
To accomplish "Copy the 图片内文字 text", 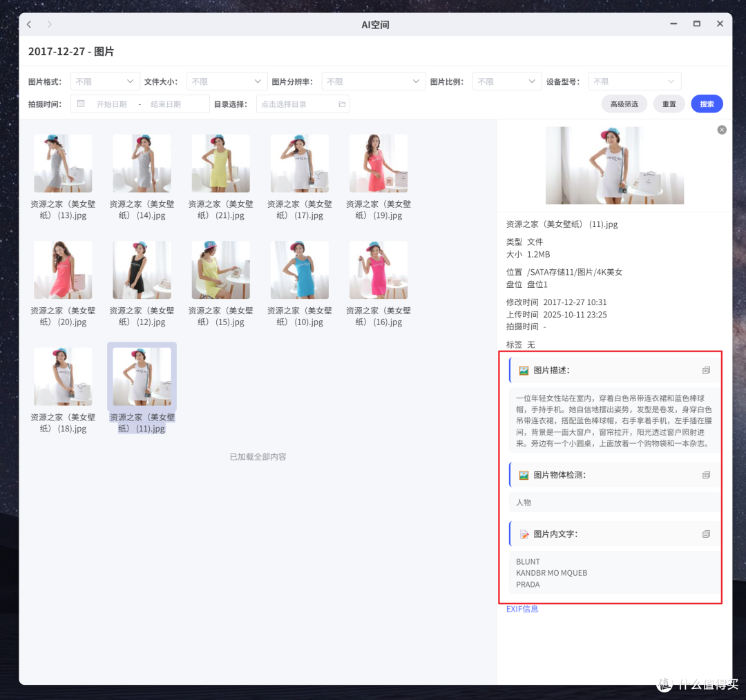I will pos(706,534).
